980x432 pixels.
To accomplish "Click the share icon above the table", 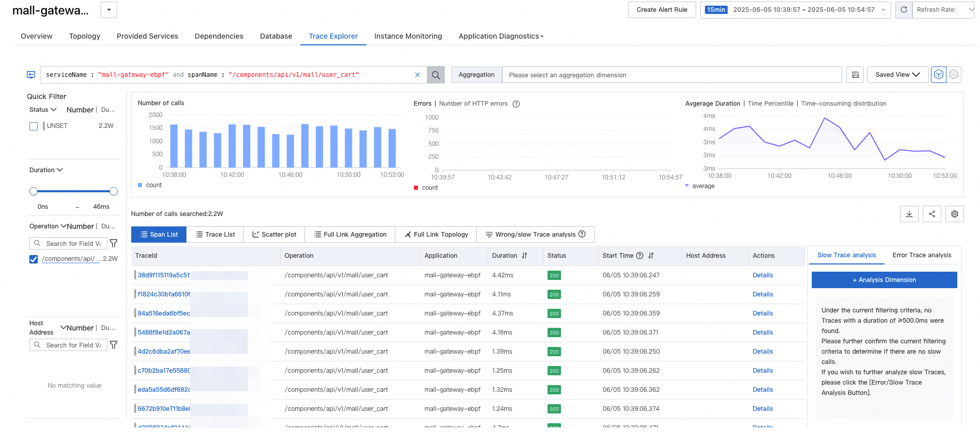I will (x=932, y=214).
